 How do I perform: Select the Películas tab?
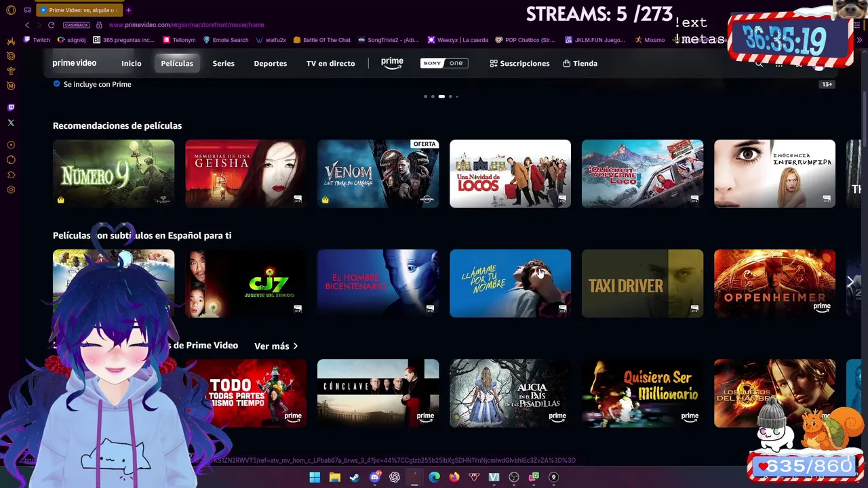pos(177,63)
